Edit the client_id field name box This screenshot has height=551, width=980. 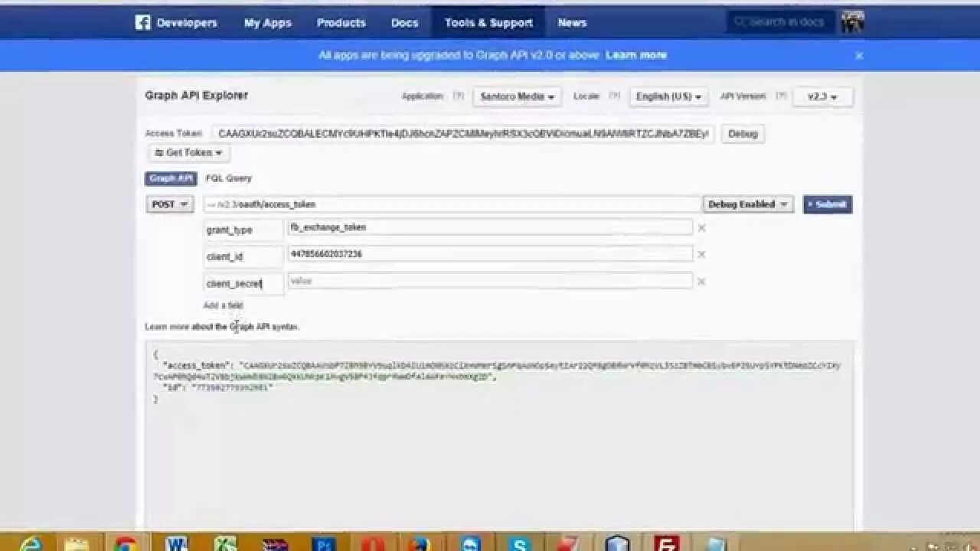coord(243,256)
